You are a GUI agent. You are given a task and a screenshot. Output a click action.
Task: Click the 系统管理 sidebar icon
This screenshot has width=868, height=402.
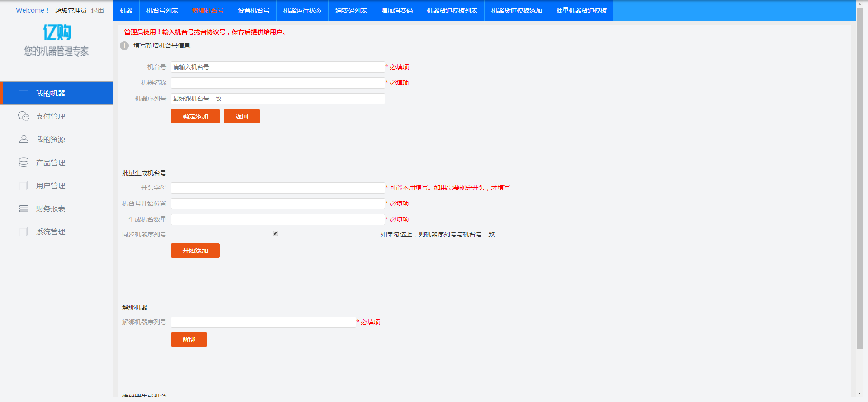pyautogui.click(x=24, y=232)
